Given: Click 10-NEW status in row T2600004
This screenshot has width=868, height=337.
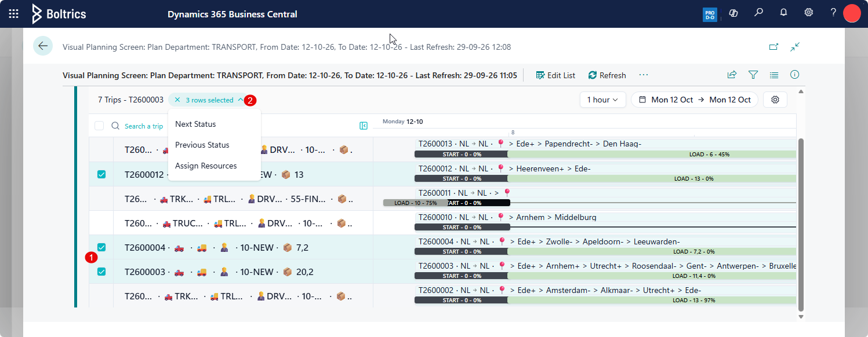Looking at the screenshot, I should 257,248.
